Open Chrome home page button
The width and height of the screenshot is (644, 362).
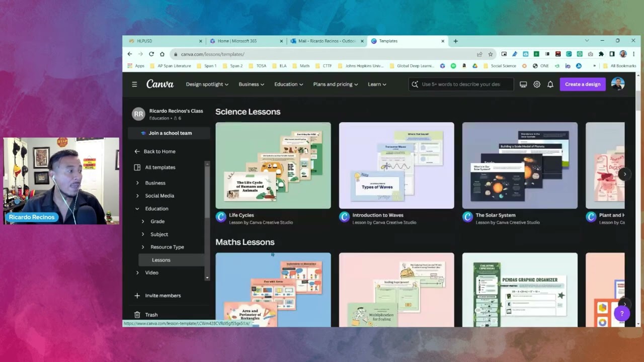[162, 54]
